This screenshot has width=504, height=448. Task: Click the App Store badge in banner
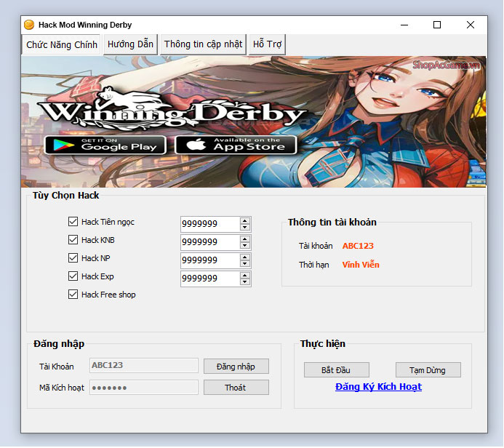[x=236, y=145]
